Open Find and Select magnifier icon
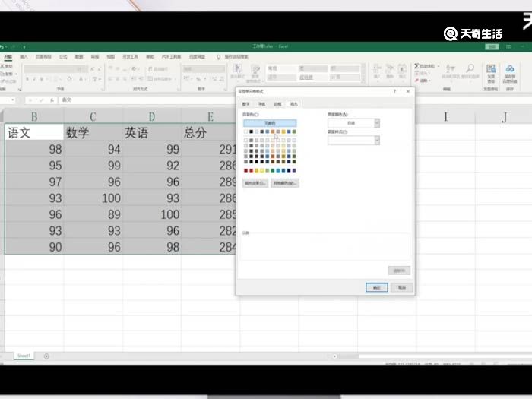This screenshot has height=399, width=532. point(470,68)
